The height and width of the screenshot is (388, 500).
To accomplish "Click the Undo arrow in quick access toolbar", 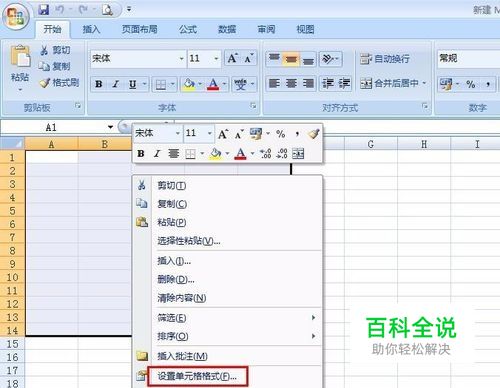I will pyautogui.click(x=59, y=10).
